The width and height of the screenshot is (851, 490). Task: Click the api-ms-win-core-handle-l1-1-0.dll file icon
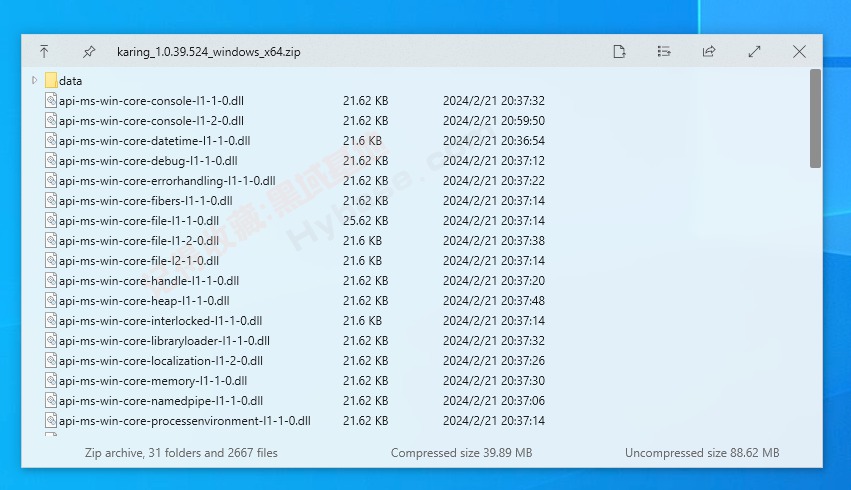(51, 281)
